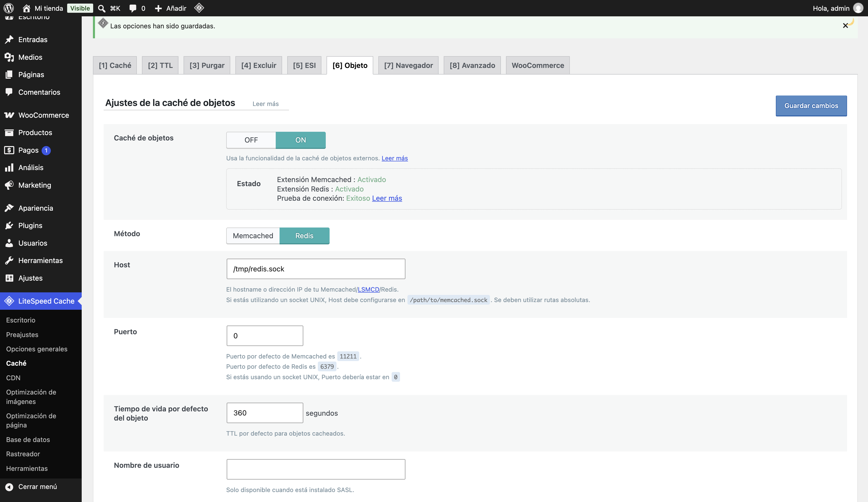
Task: Click the Visible store badge
Action: pyautogui.click(x=80, y=8)
